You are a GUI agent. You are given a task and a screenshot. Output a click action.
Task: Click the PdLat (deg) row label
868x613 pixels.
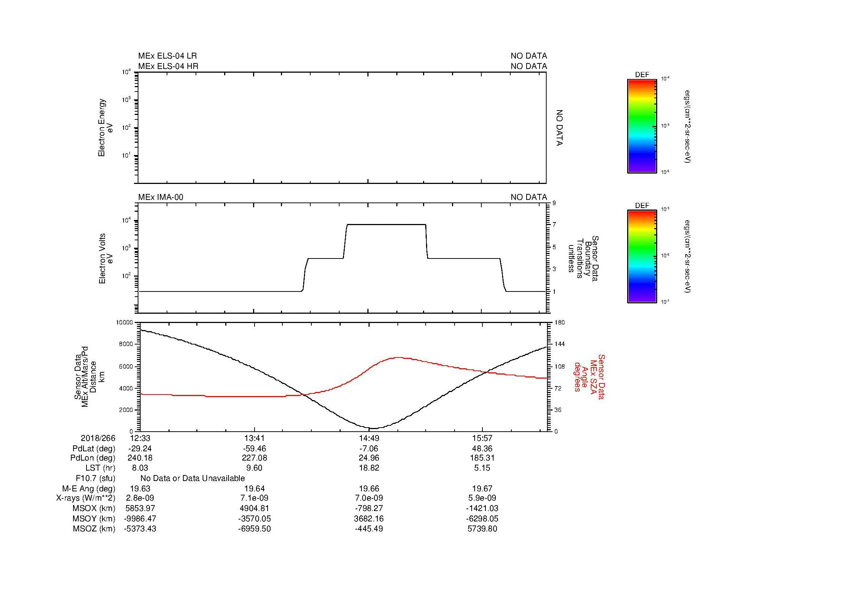[94, 449]
